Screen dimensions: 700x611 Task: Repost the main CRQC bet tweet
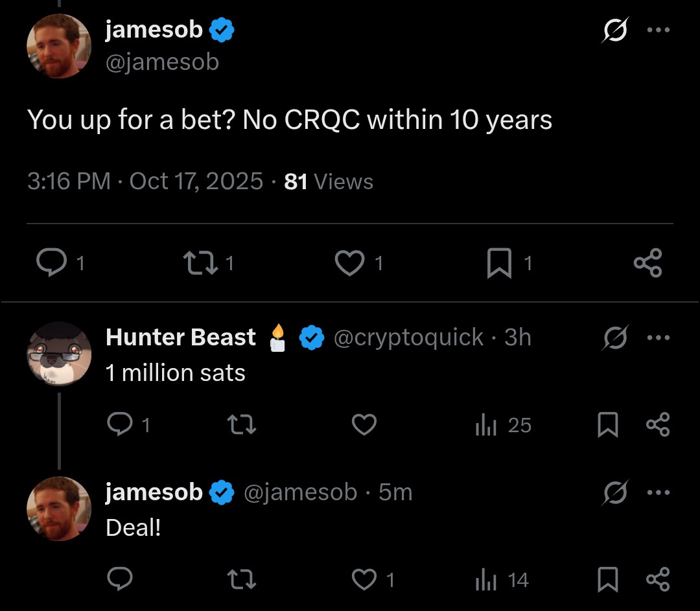tap(198, 262)
